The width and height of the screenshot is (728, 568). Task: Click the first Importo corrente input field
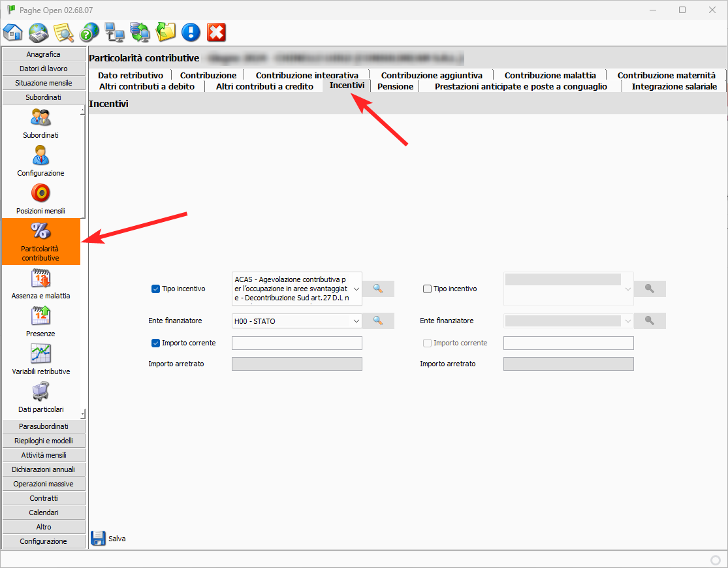pyautogui.click(x=296, y=343)
